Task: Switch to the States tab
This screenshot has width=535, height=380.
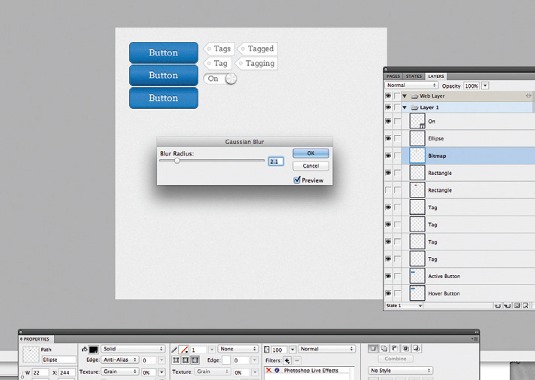Action: tap(414, 76)
